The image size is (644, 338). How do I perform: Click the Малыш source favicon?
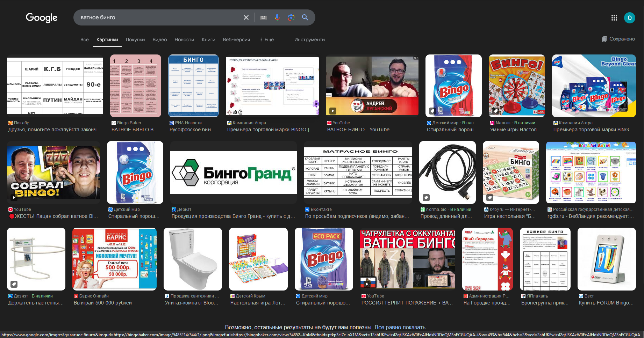[x=492, y=123]
